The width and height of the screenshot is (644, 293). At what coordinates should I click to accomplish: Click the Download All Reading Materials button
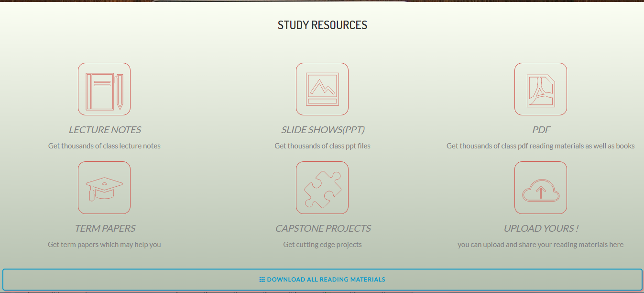[322, 280]
